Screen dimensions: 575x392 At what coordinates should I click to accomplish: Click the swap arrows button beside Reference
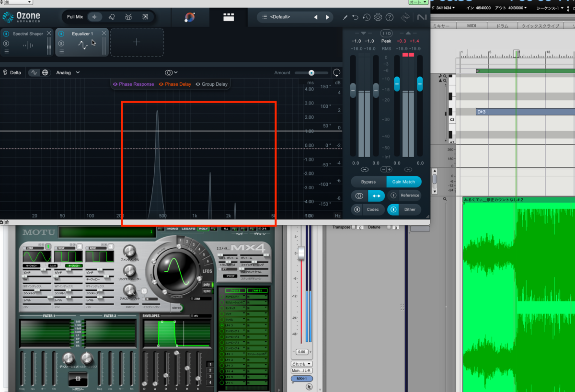376,196
